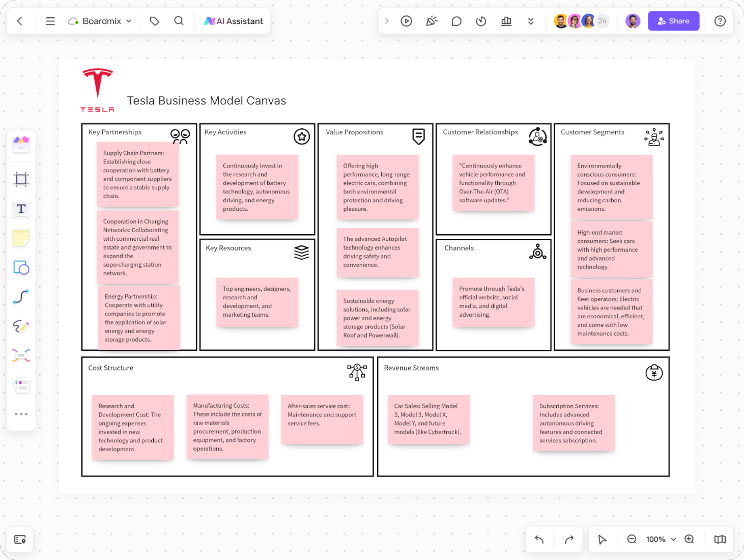Click the Cost Structure diagram icon
The image size is (744, 560).
[x=357, y=372]
